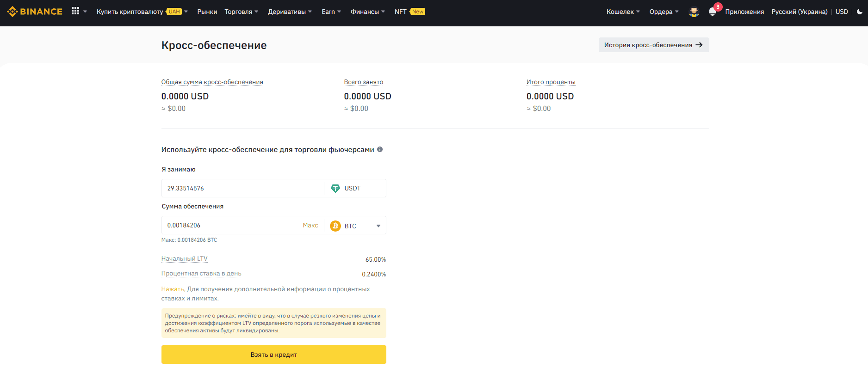Toggle dark mode moon icon
868x373 pixels.
860,12
